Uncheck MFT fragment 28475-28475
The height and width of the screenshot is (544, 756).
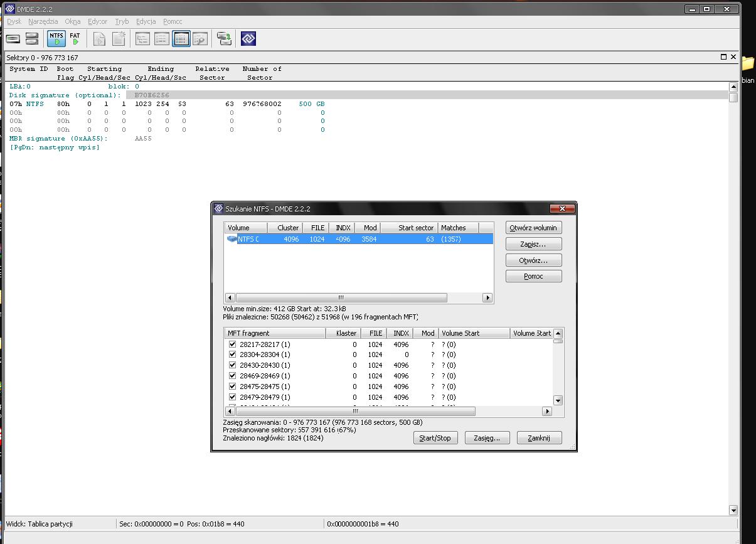coord(233,387)
